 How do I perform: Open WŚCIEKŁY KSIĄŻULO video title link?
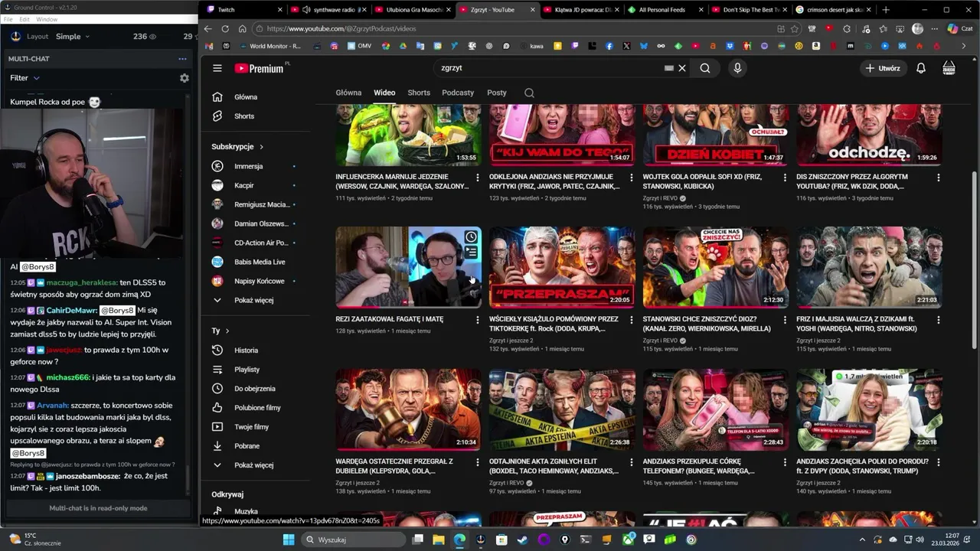tap(554, 324)
